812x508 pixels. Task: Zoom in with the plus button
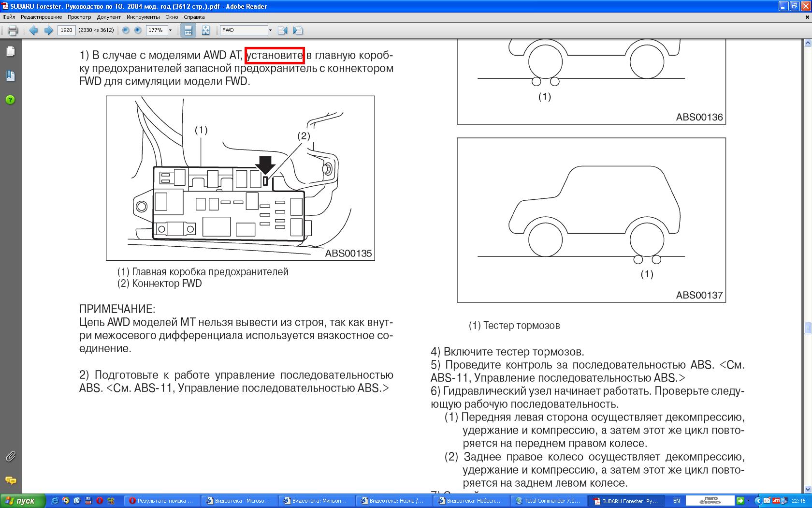(x=138, y=30)
